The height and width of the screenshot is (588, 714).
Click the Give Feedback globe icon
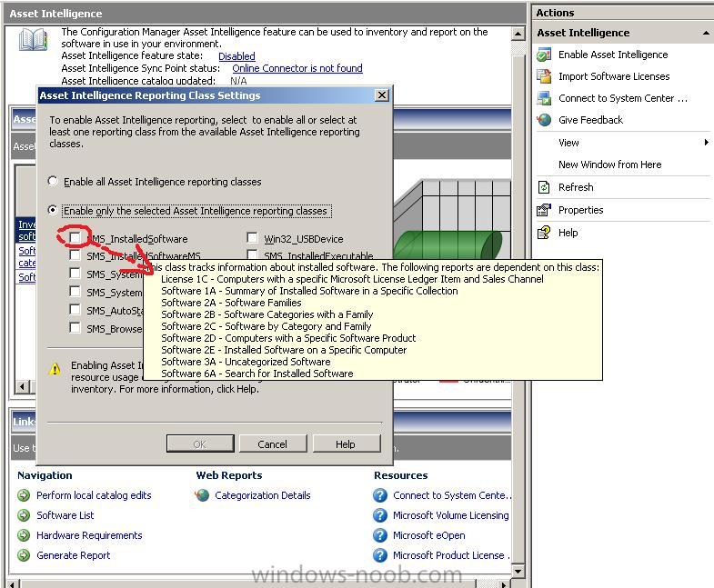coord(544,120)
